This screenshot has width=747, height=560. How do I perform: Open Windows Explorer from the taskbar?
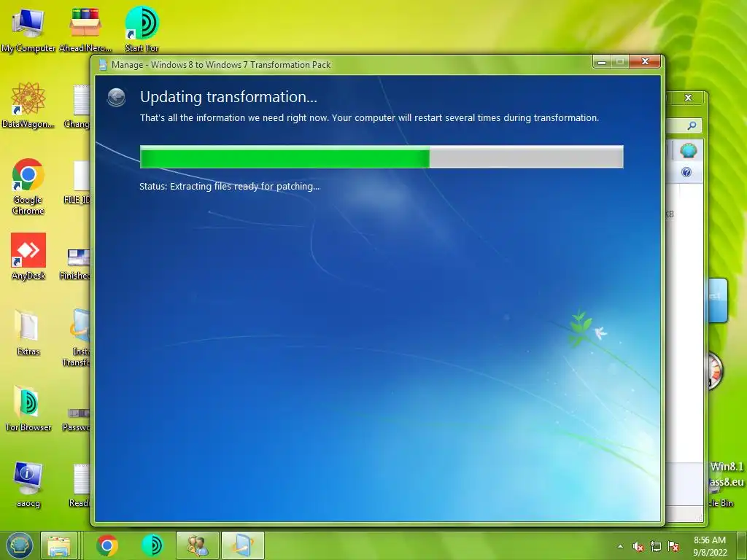[59, 545]
